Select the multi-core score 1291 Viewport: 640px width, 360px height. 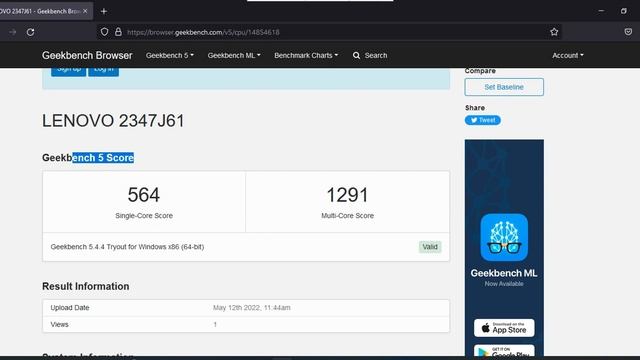(x=347, y=195)
